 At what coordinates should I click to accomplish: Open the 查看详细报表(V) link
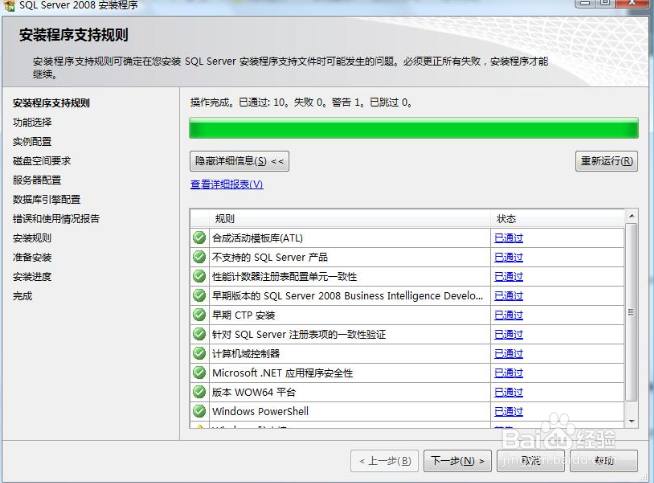coord(227,184)
